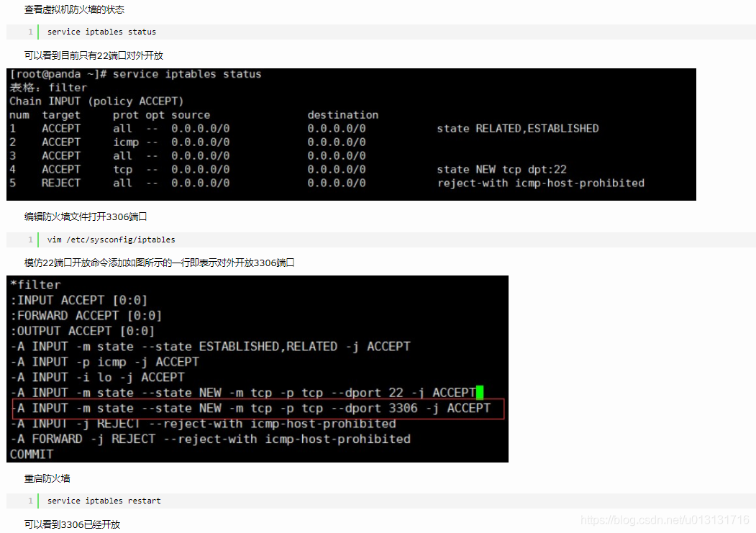Click the *filter line in the config image

pos(32,284)
